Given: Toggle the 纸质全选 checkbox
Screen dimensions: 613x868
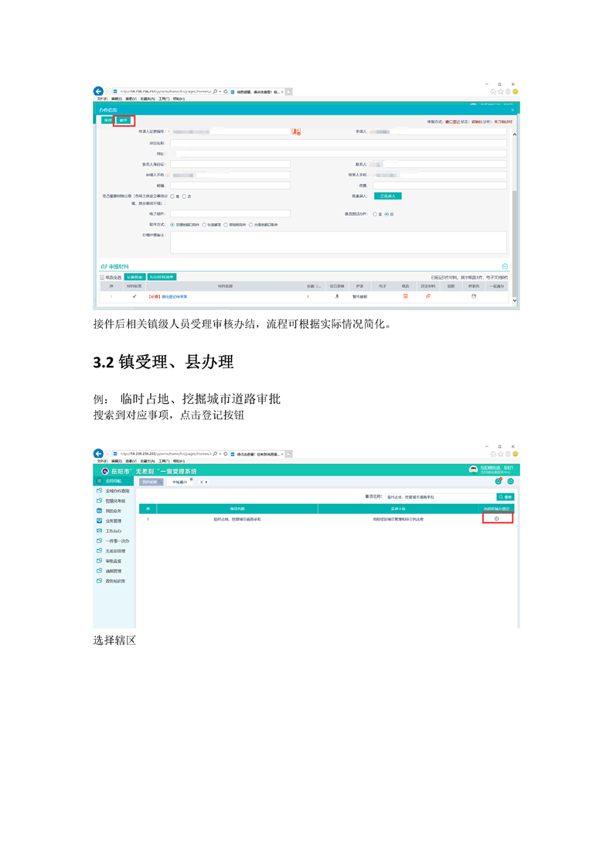Looking at the screenshot, I should (x=102, y=277).
